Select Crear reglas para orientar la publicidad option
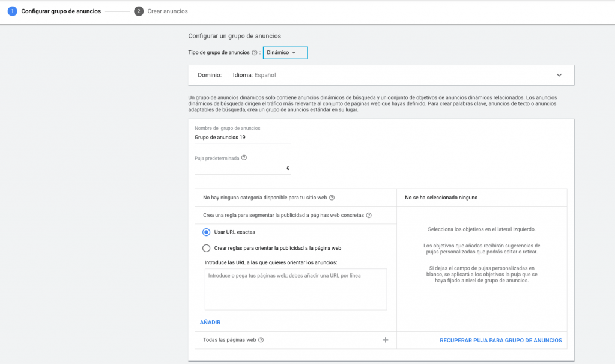The height and width of the screenshot is (364, 615). pos(207,248)
